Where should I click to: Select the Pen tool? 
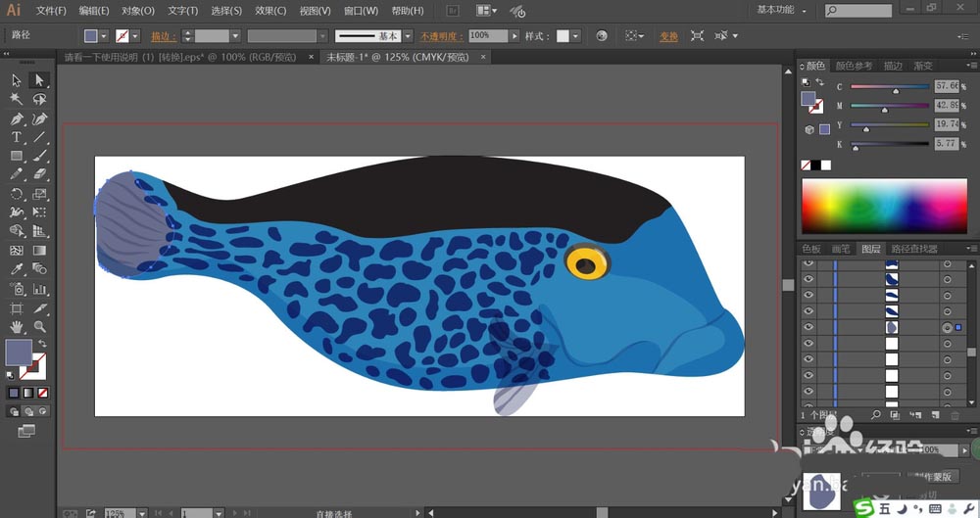pyautogui.click(x=17, y=118)
